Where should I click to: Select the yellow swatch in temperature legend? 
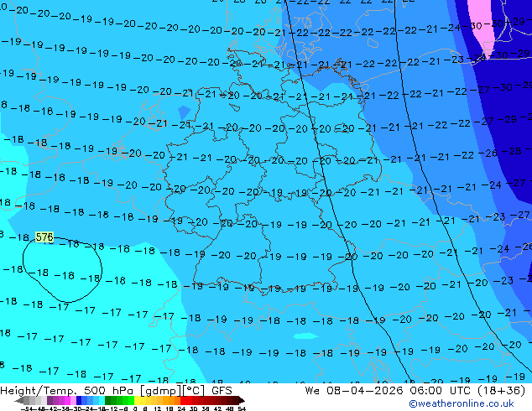[137, 401]
